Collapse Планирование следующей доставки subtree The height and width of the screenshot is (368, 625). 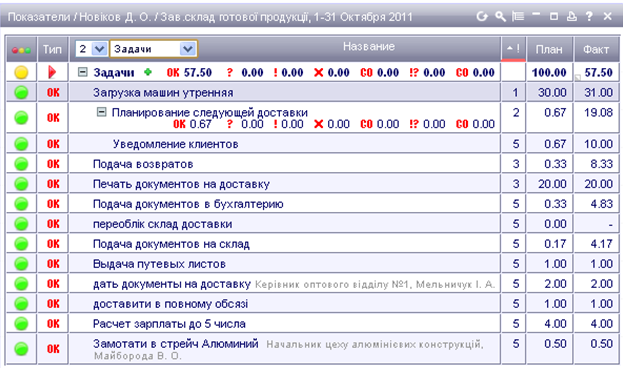[x=102, y=112]
